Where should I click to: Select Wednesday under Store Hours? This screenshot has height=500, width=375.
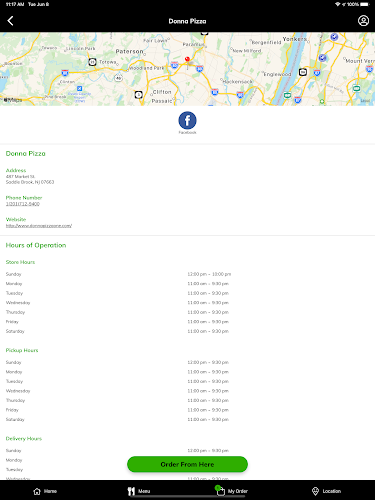[x=18, y=303]
